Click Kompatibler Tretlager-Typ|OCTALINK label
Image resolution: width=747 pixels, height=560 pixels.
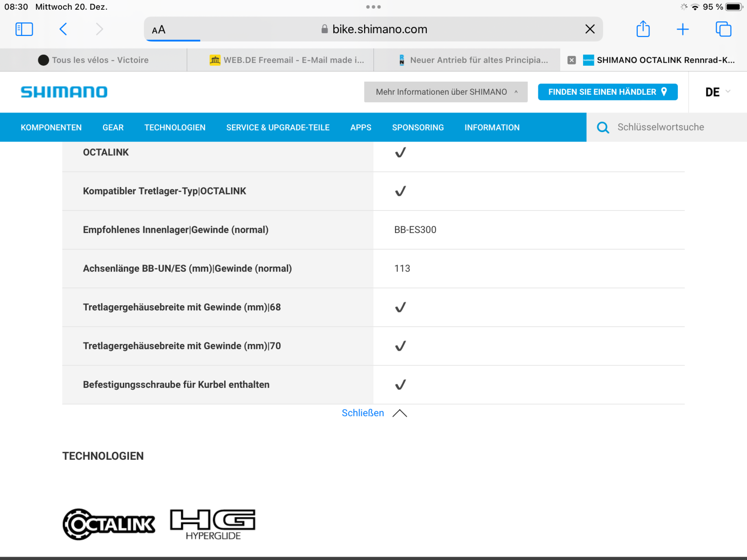164,191
